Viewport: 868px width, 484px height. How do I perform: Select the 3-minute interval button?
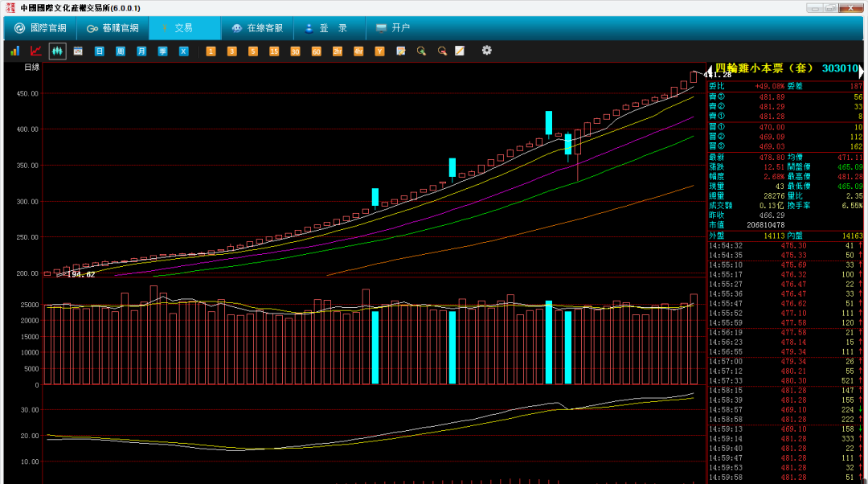(x=232, y=51)
